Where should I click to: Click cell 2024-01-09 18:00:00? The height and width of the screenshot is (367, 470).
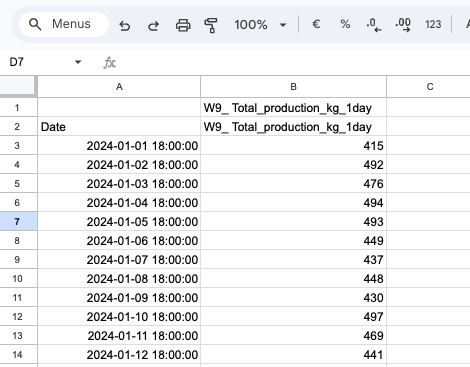(x=119, y=298)
